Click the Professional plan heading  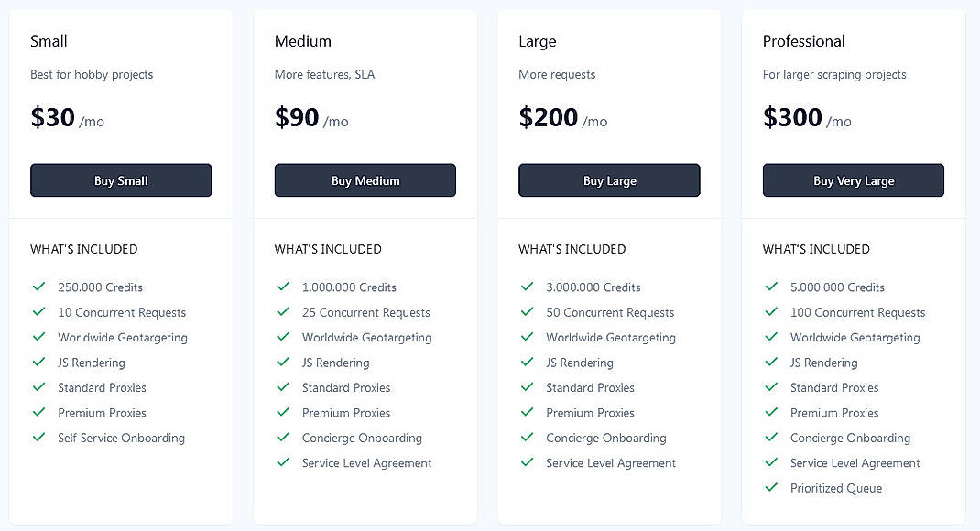pos(804,41)
